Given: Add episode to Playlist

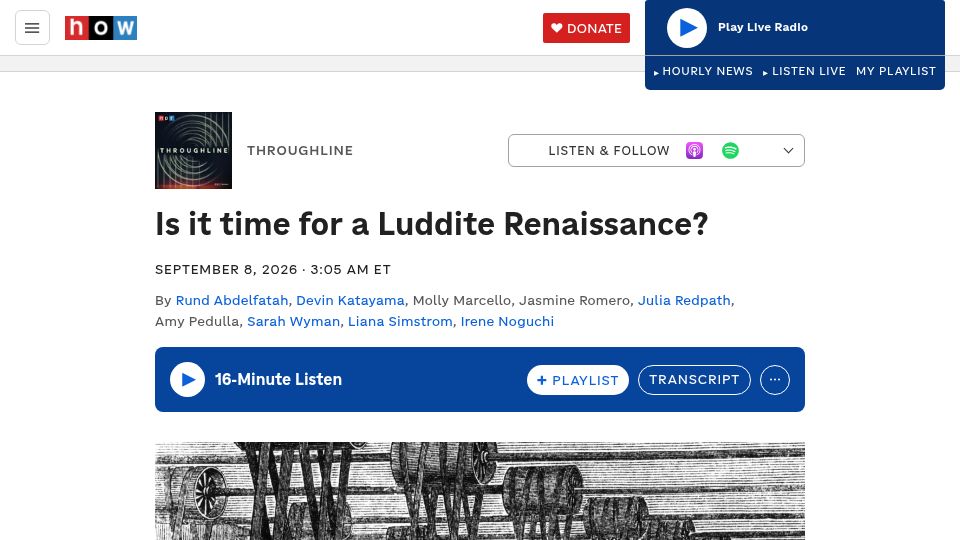Looking at the screenshot, I should (x=577, y=380).
